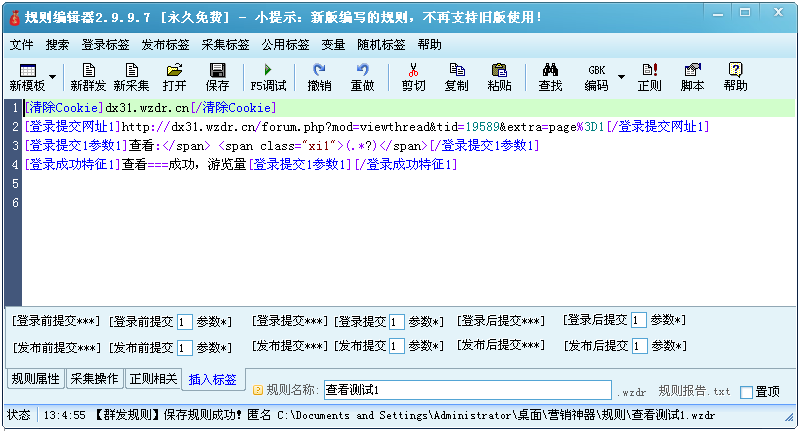Open the 查找 search tool
This screenshot has width=798, height=431.
coord(550,76)
